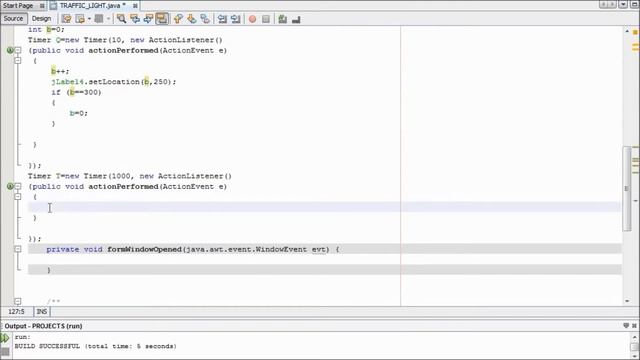This screenshot has height=360, width=640.
Task: Click Stop Macro Recording square icon
Action: (x=266, y=19)
